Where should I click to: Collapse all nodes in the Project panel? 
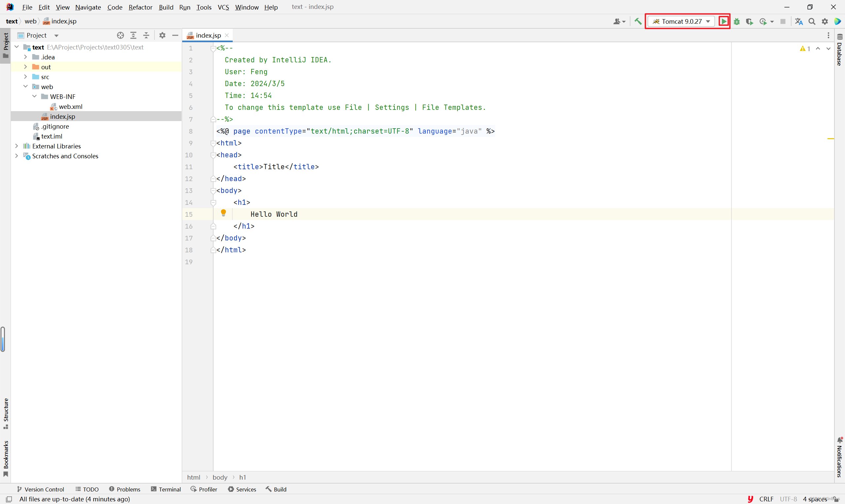coord(146,35)
